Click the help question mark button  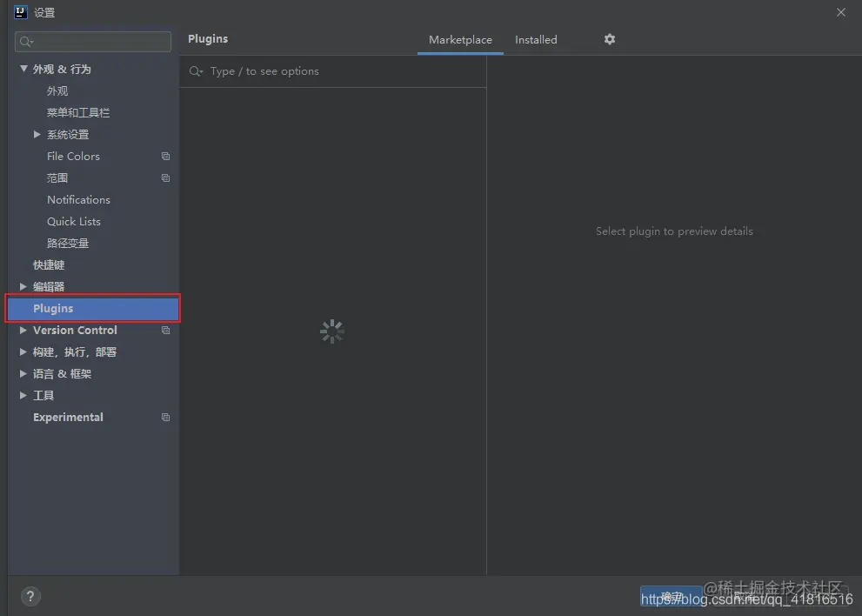30,596
